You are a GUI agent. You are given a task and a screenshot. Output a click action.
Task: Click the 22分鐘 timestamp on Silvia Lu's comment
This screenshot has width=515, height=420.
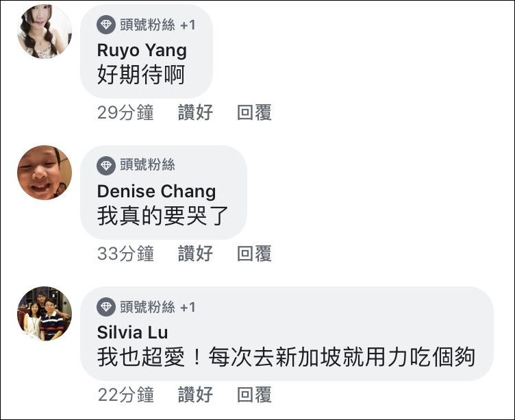pyautogui.click(x=125, y=395)
